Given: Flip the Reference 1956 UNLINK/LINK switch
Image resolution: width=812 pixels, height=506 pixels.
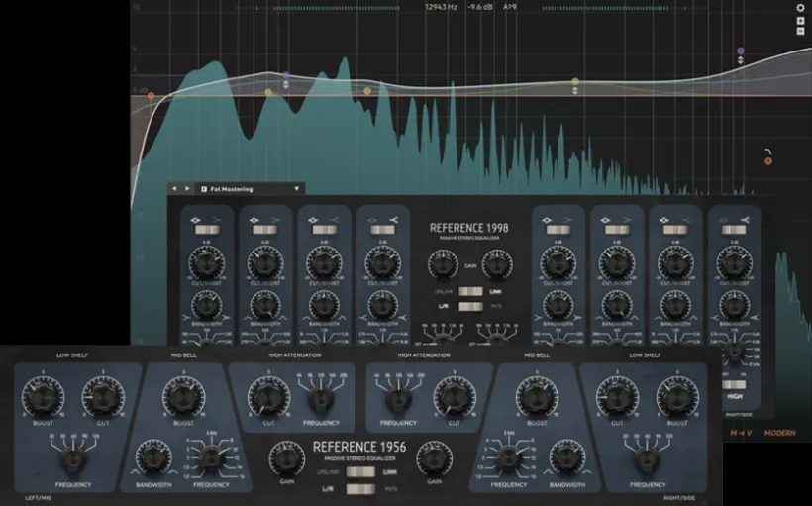Looking at the screenshot, I should tap(360, 471).
